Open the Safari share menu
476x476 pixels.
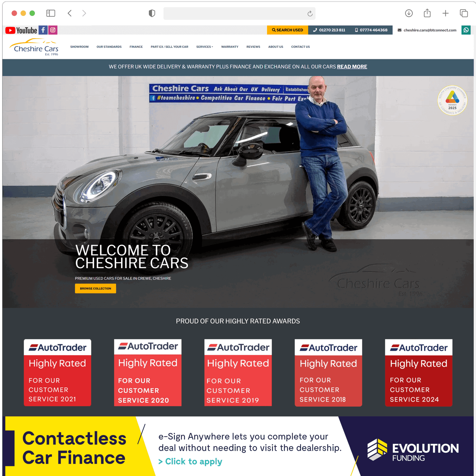click(x=427, y=13)
